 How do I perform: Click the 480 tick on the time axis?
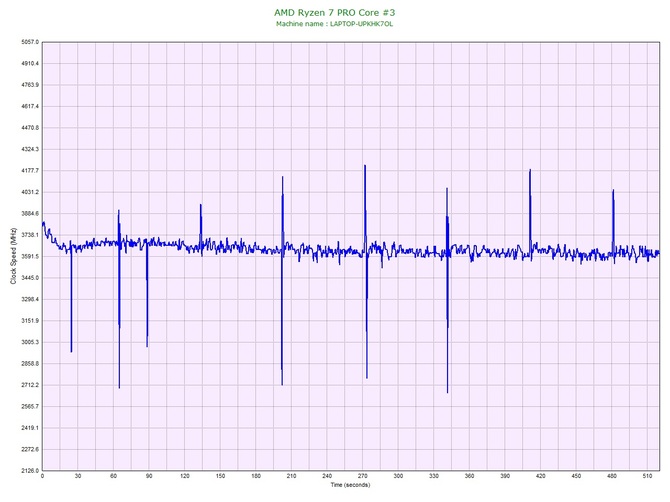click(611, 476)
